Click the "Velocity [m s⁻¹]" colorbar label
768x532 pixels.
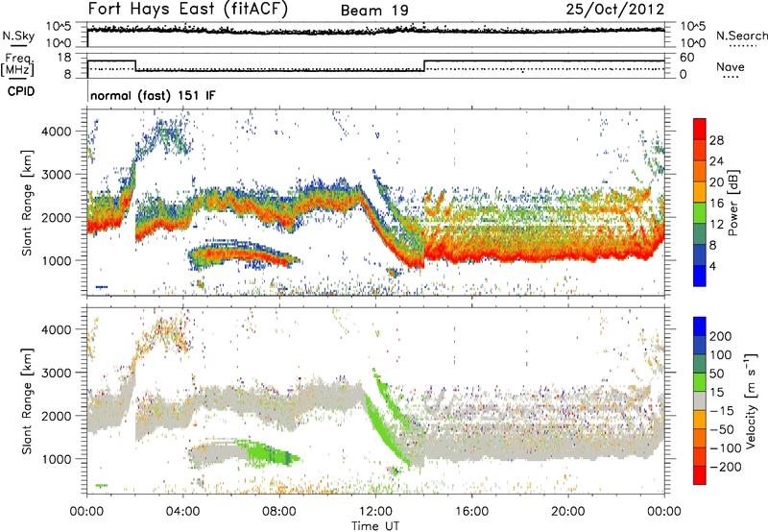(751, 400)
